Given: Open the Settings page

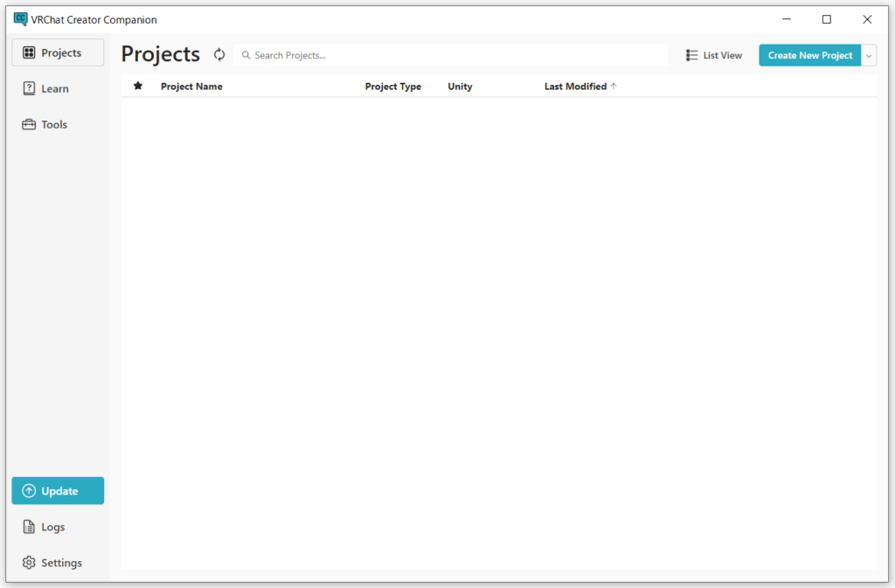Looking at the screenshot, I should (x=58, y=563).
